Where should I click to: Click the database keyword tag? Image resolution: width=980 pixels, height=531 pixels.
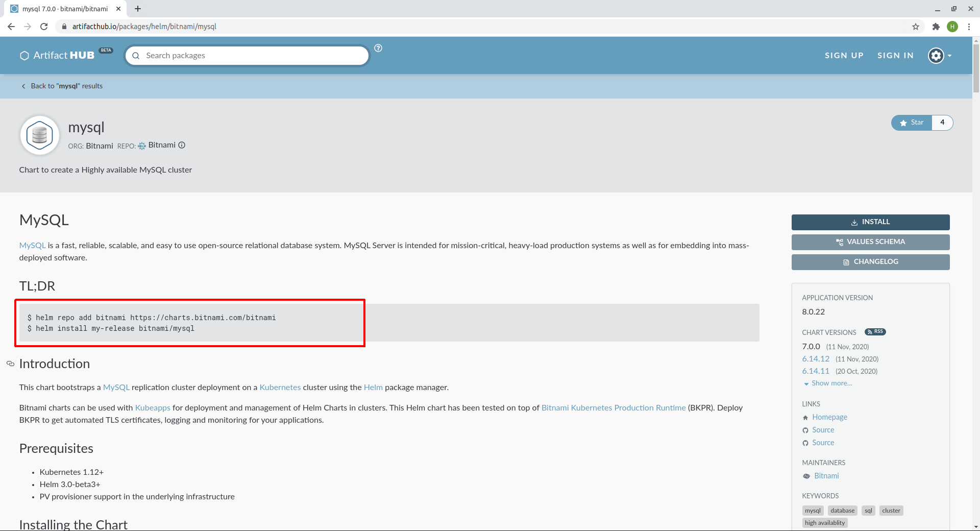[842, 511]
